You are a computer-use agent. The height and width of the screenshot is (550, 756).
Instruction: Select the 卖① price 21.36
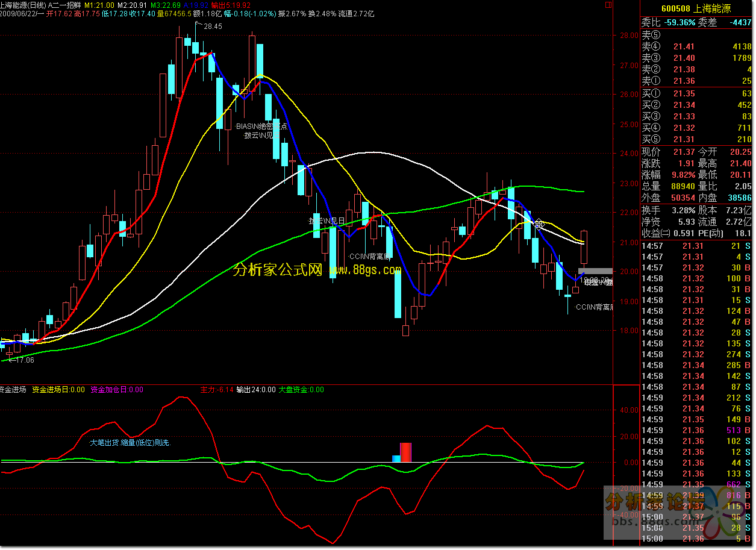tap(684, 81)
